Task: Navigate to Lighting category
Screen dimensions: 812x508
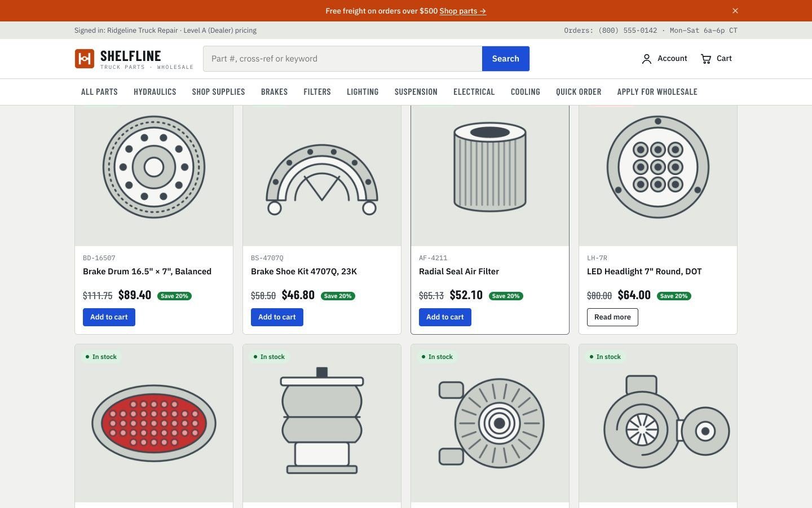Action: pyautogui.click(x=363, y=92)
